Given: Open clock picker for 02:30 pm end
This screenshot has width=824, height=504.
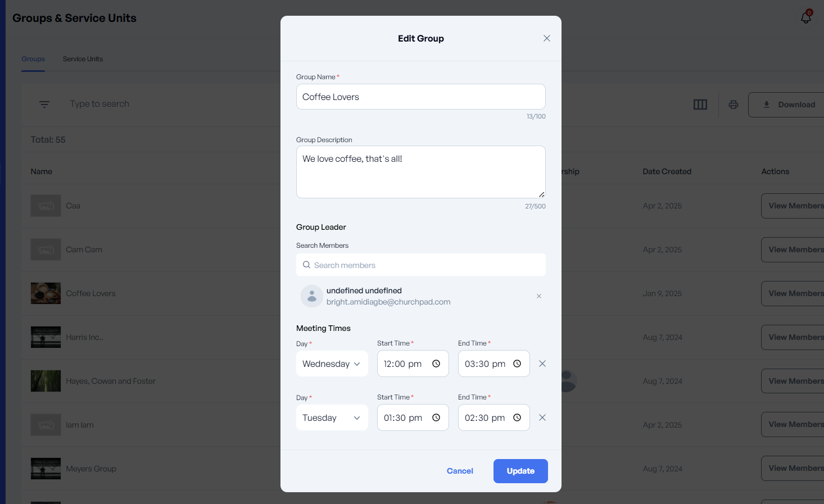Looking at the screenshot, I should click(517, 417).
